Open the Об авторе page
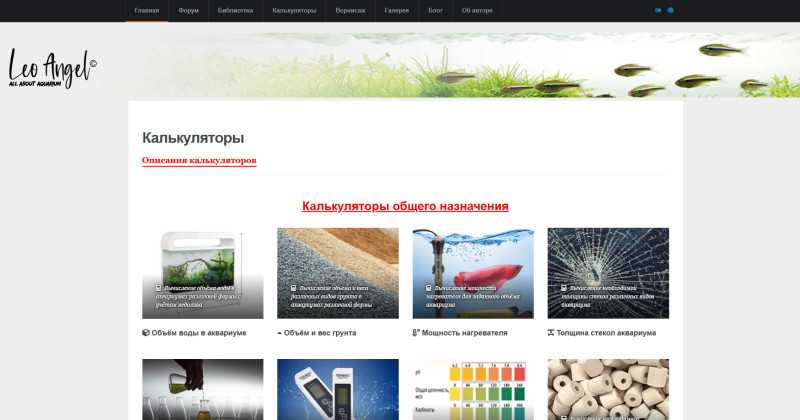Viewport: 800px width, 420px height. coord(477,10)
